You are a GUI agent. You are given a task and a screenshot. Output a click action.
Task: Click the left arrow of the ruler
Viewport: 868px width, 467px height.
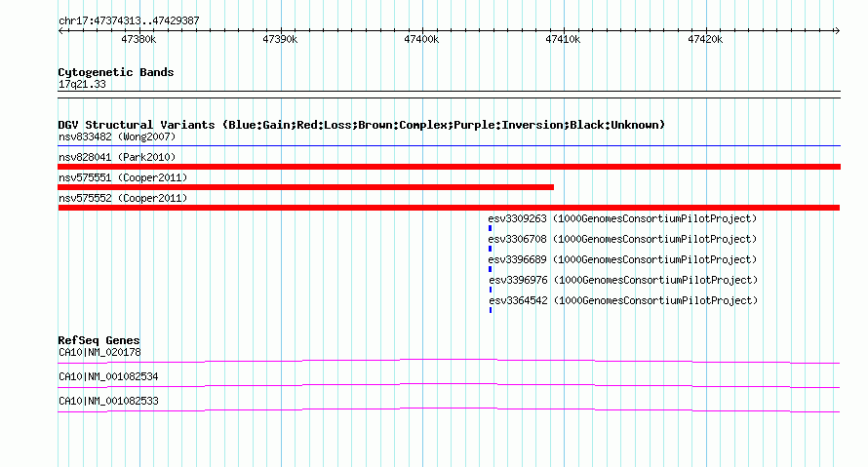tap(60, 31)
